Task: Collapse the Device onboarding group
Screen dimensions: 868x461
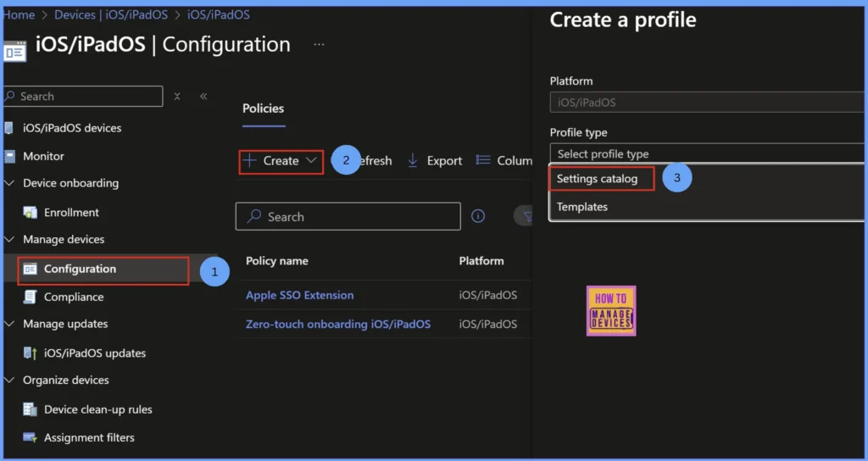Action: point(9,183)
